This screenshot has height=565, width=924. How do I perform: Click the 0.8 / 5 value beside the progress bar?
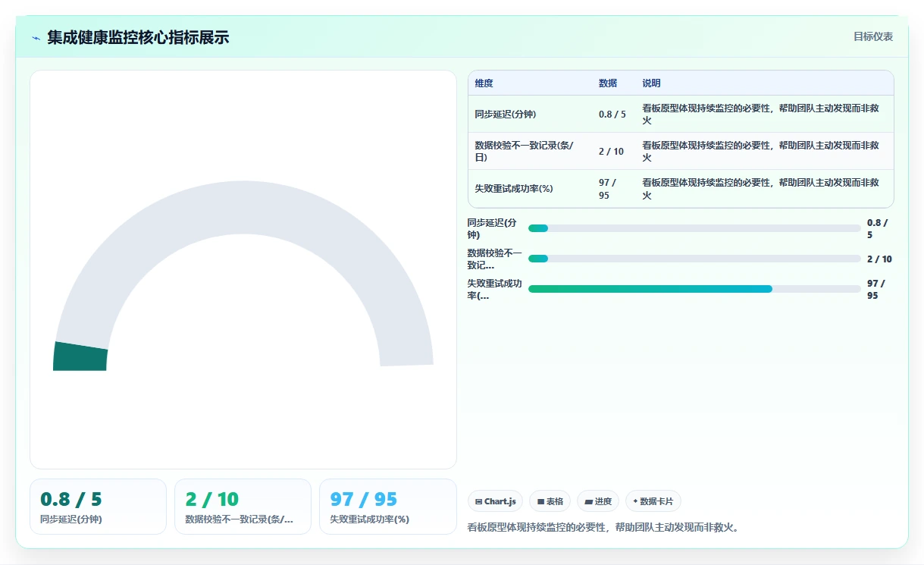[877, 228]
